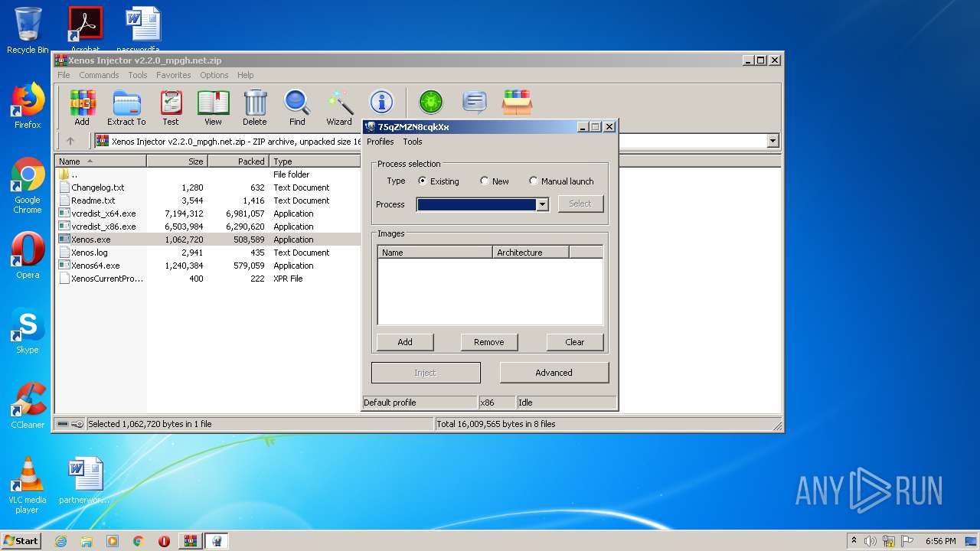Screen dimensions: 980x551
Task: Click the Remove image button
Action: pyautogui.click(x=489, y=342)
